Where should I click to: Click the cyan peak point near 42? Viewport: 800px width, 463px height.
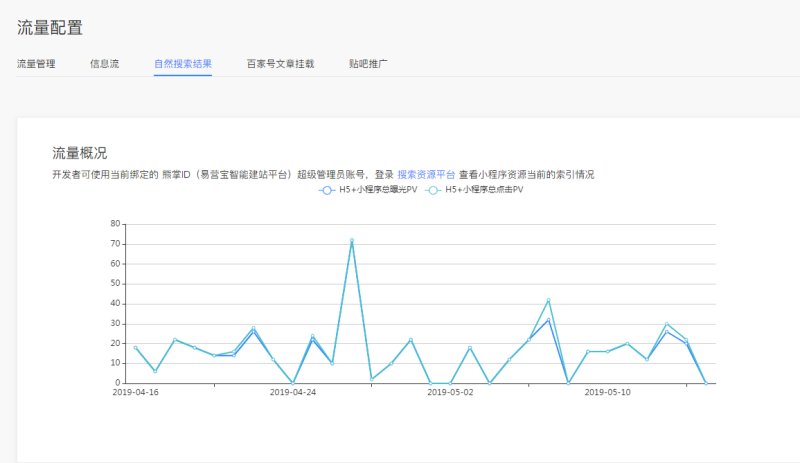click(x=548, y=300)
